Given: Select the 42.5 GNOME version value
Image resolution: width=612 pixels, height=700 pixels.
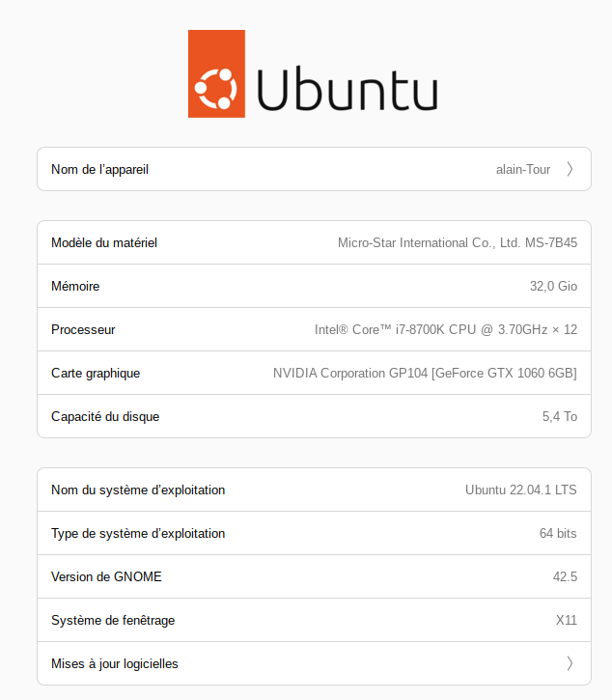Looking at the screenshot, I should pos(565,576).
